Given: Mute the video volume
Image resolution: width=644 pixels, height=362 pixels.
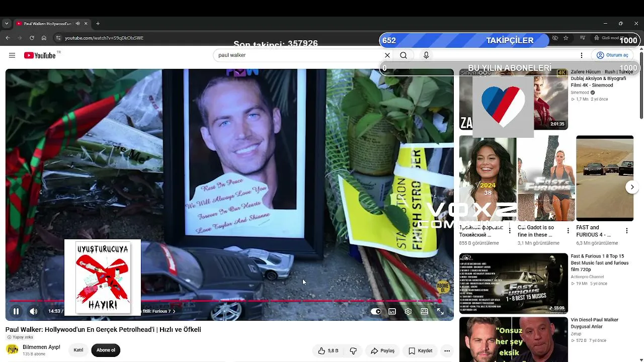Looking at the screenshot, I should (x=34, y=311).
